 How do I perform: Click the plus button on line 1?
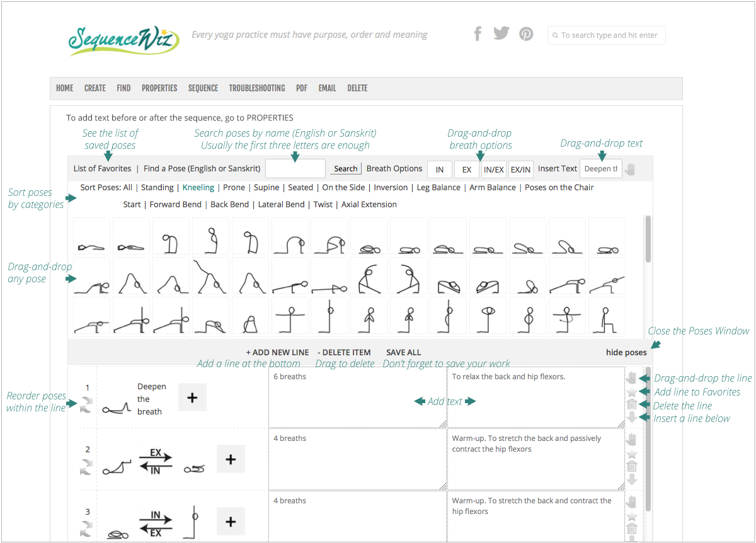[x=193, y=397]
